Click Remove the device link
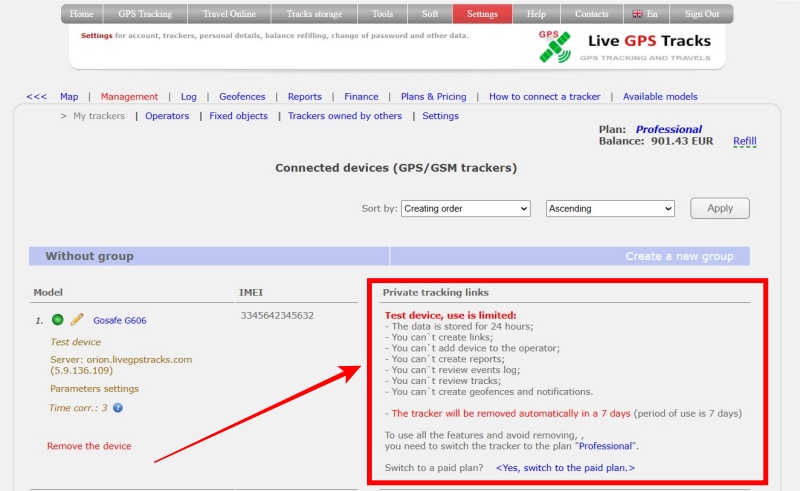This screenshot has height=491, width=800. 89,446
